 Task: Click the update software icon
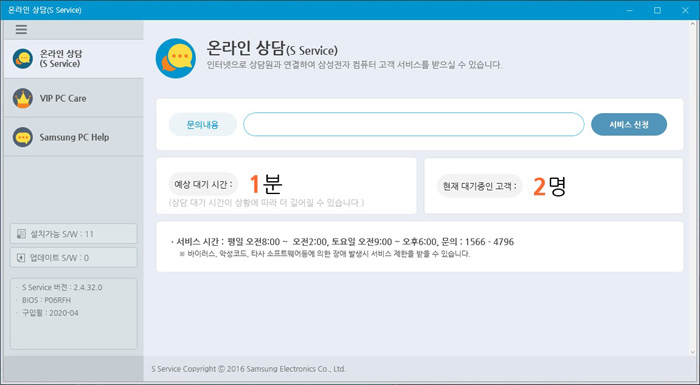click(21, 258)
